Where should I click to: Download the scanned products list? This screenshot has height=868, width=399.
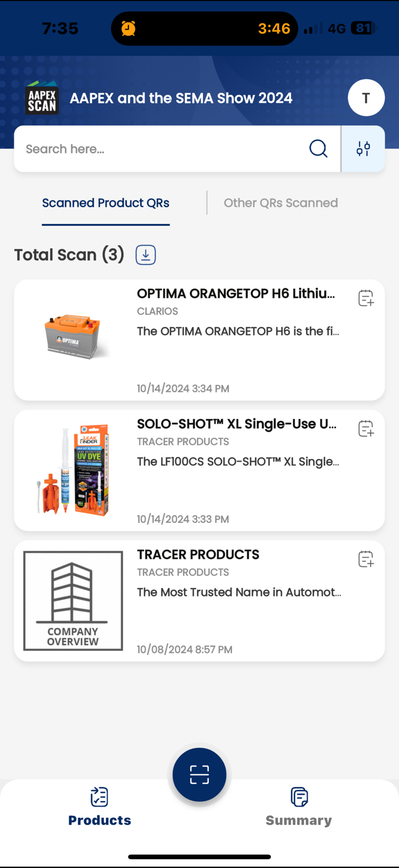click(145, 255)
